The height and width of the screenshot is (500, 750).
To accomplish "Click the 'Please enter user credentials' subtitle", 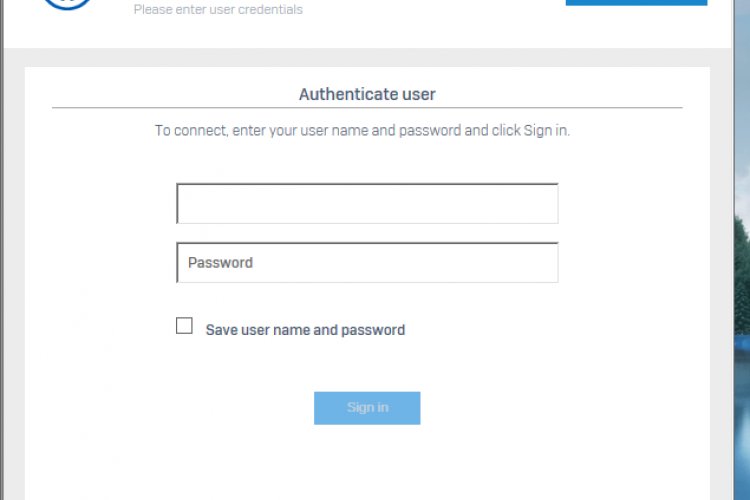I will pyautogui.click(x=218, y=10).
